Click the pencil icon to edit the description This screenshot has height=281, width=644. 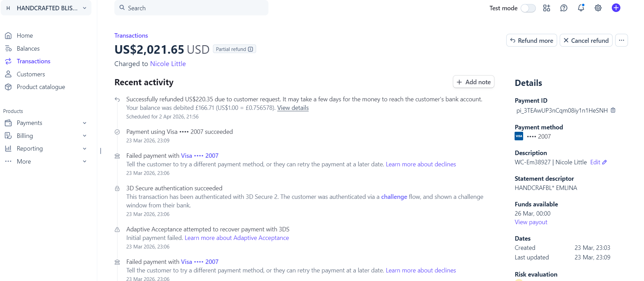tap(605, 162)
